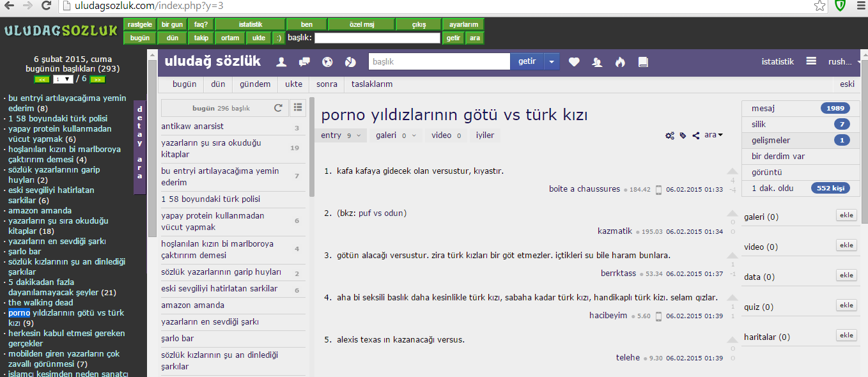
Task: Select the iyiler tab
Action: pyautogui.click(x=484, y=135)
